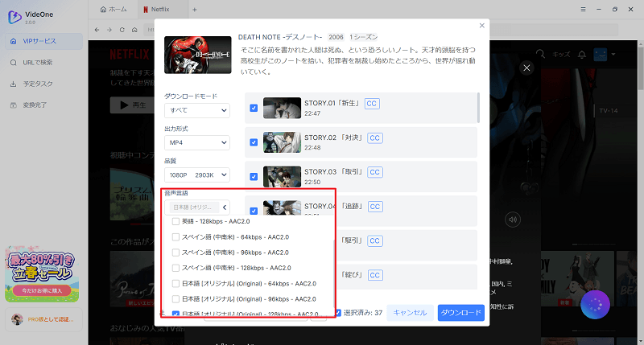Viewport: 644px width, 345px height.
Task: Click the STORY.01 episode thumbnail
Action: pos(282,108)
